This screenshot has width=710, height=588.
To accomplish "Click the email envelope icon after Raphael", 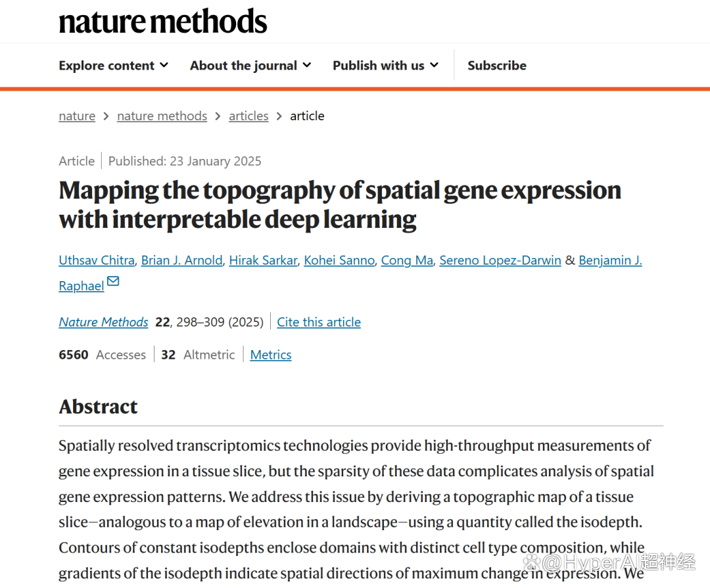I will pos(113,282).
